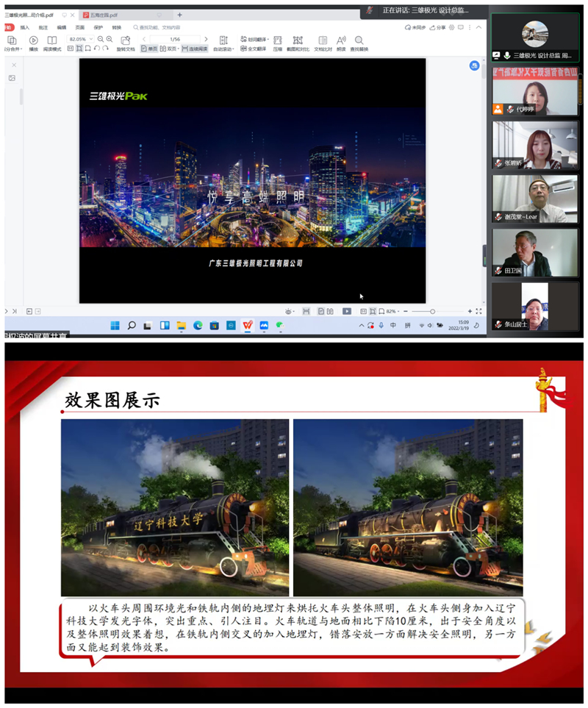Toggle 连续阅读 continuous reading

(x=195, y=49)
